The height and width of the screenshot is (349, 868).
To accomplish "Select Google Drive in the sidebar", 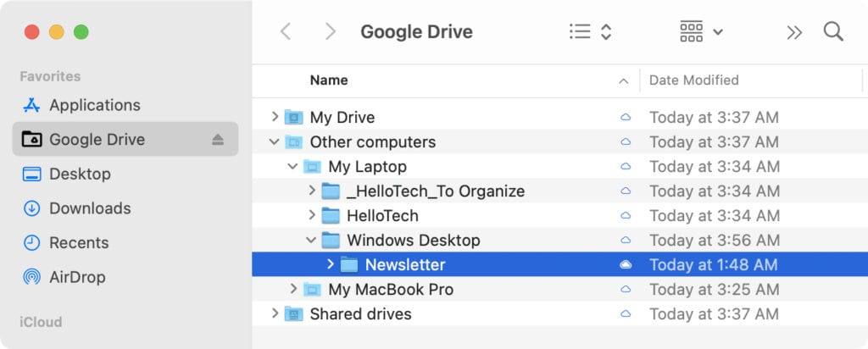I will [x=125, y=140].
